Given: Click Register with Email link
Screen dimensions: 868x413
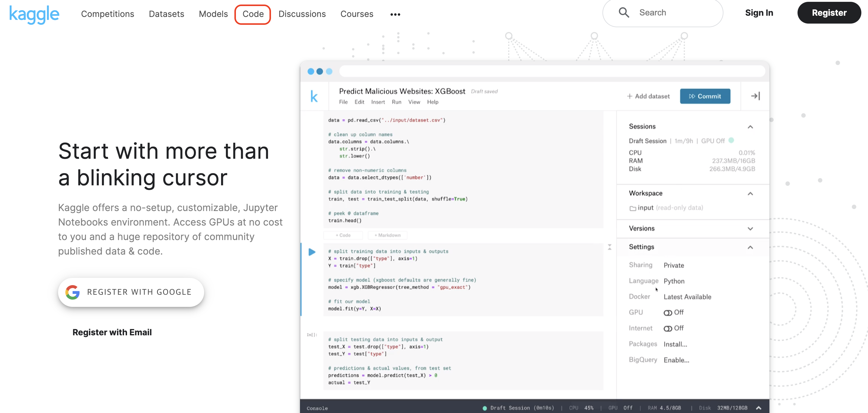Looking at the screenshot, I should [112, 332].
